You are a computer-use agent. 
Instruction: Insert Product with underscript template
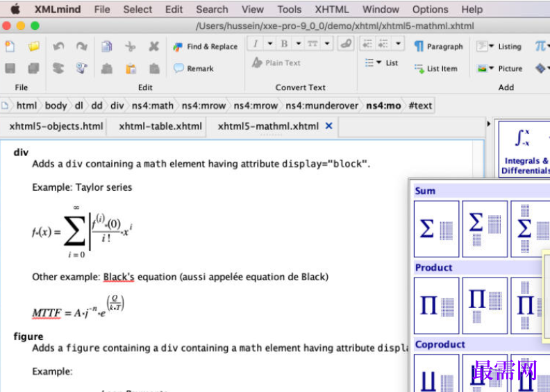click(x=485, y=305)
